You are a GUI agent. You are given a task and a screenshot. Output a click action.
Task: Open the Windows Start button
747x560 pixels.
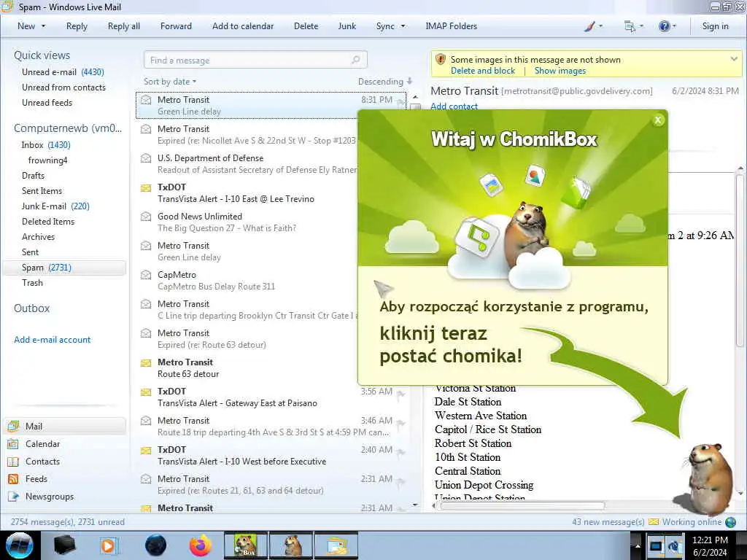(x=20, y=545)
